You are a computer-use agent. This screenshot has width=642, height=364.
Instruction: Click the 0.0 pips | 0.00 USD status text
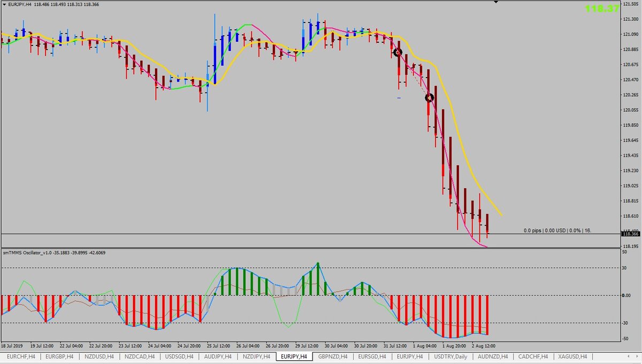tap(557, 230)
